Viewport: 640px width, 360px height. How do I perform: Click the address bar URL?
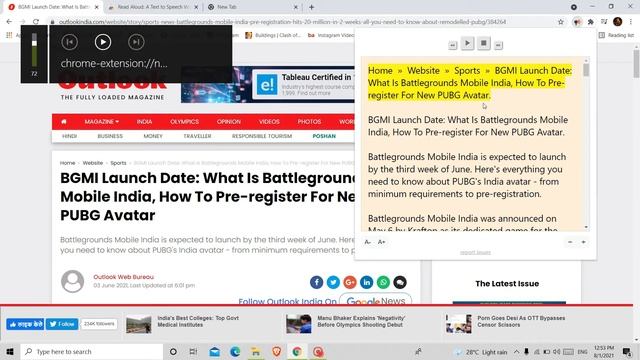(282, 22)
